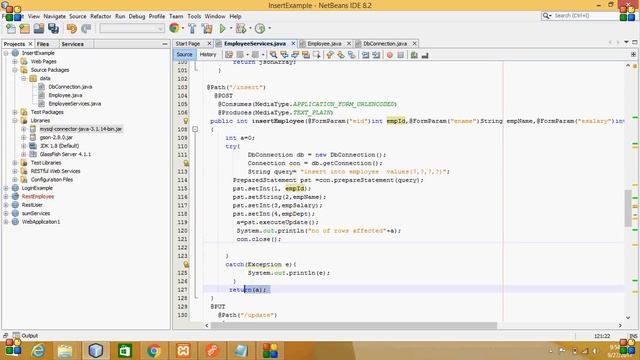Open the Navigate menu
This screenshot has height=360, width=640.
click(x=55, y=16)
